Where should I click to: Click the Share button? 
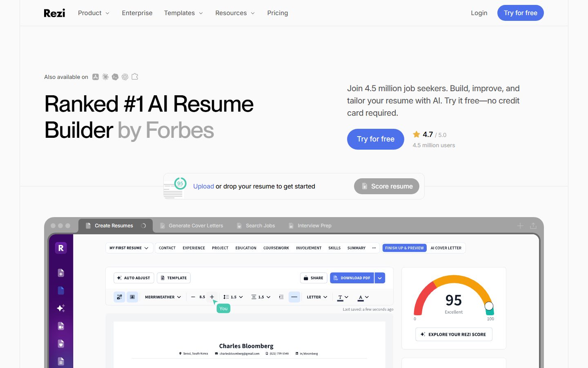pyautogui.click(x=314, y=278)
